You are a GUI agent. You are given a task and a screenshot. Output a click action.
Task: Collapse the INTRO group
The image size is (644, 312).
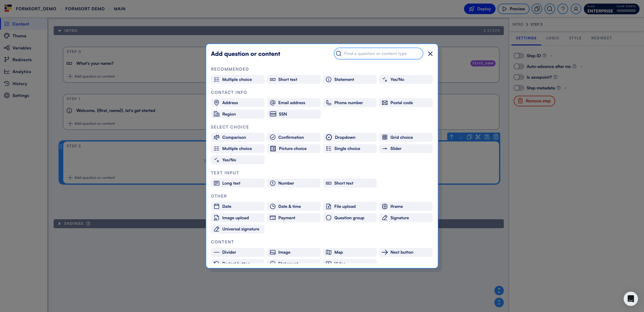point(59,31)
